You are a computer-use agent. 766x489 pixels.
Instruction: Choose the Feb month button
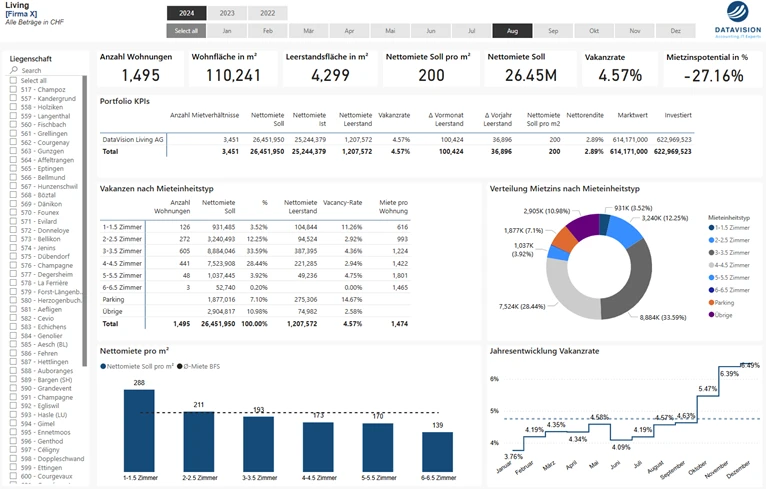[268, 31]
